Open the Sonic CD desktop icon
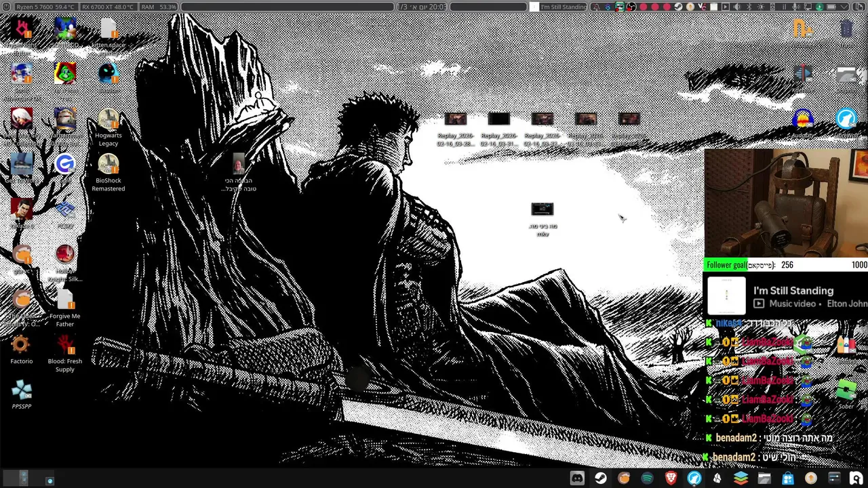The width and height of the screenshot is (868, 488). click(65, 28)
